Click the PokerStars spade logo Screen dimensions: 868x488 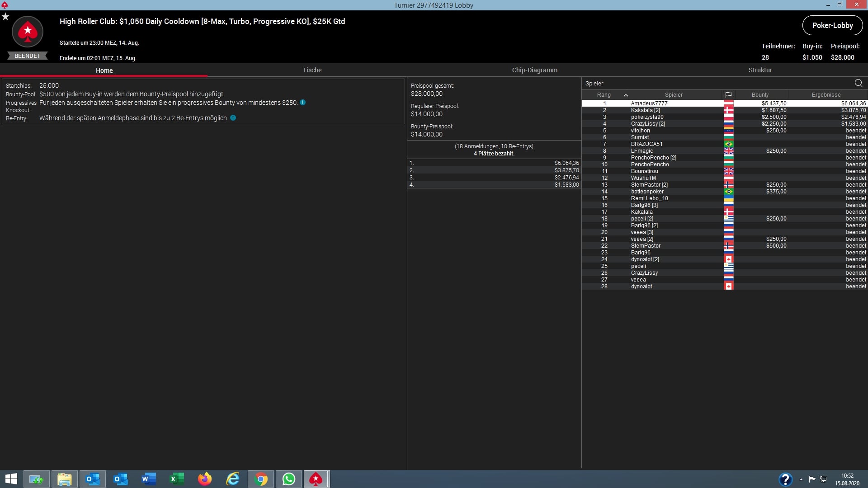(28, 32)
